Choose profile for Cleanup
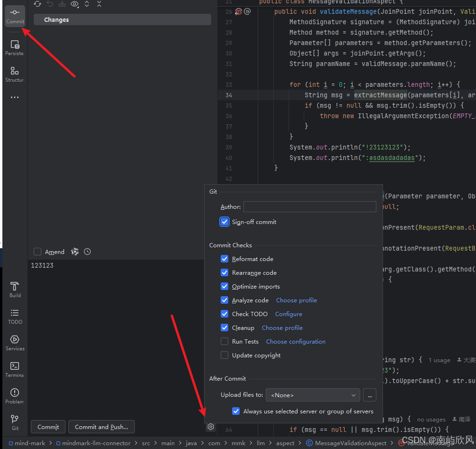The width and height of the screenshot is (476, 449). [x=282, y=328]
